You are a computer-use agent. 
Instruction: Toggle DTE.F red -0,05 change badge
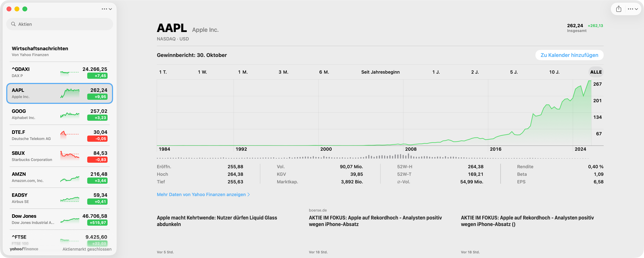pos(97,138)
